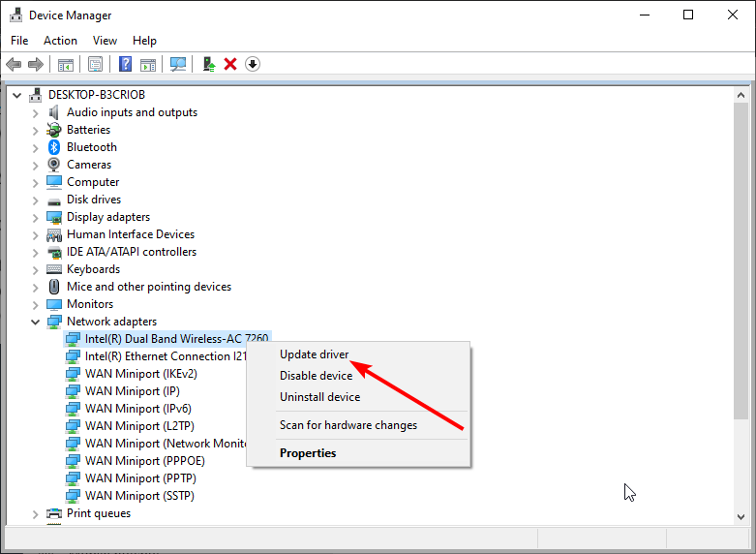The image size is (756, 554).
Task: Expand the Disk drives chevron
Action: coord(35,200)
